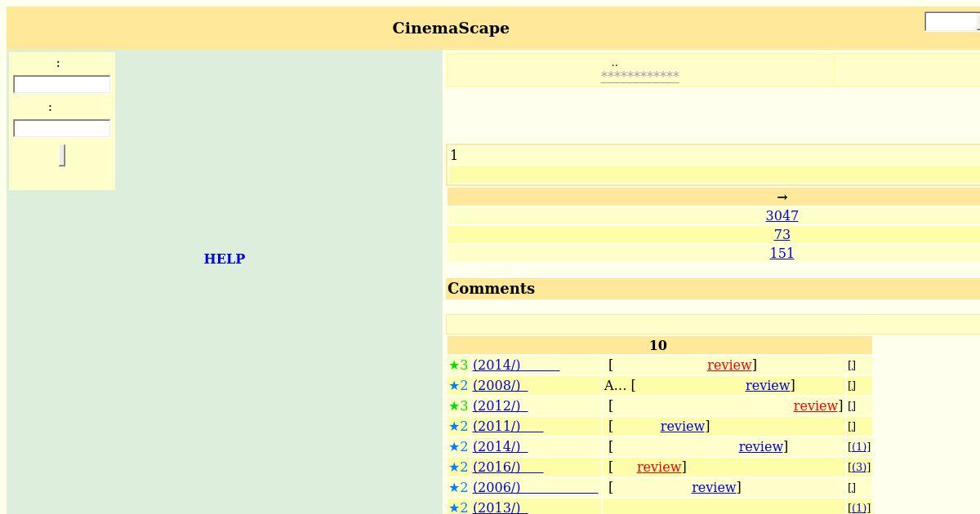Open the 151 count link

pos(782,253)
